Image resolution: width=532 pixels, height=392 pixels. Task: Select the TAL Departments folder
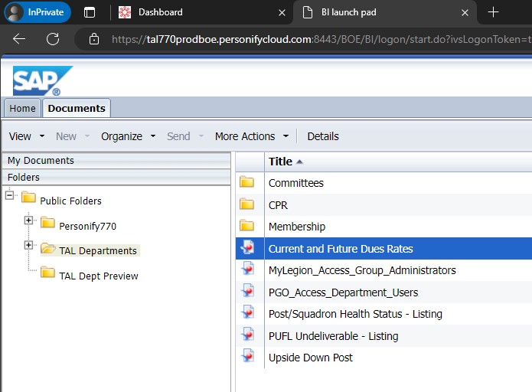[98, 251]
